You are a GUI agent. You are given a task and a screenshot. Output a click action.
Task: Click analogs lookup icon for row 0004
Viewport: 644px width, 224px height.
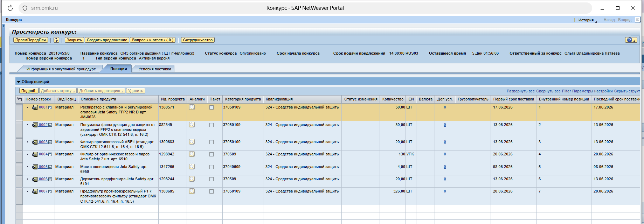[192, 154]
